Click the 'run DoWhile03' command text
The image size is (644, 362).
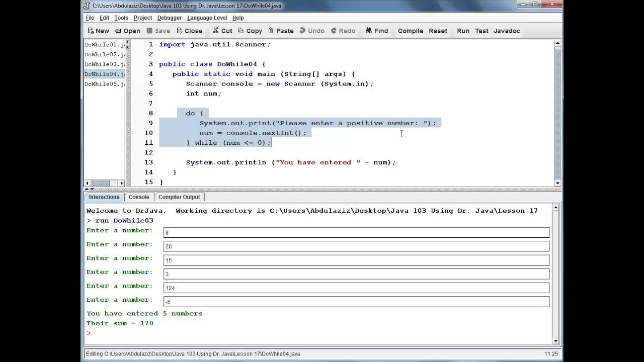tap(124, 221)
